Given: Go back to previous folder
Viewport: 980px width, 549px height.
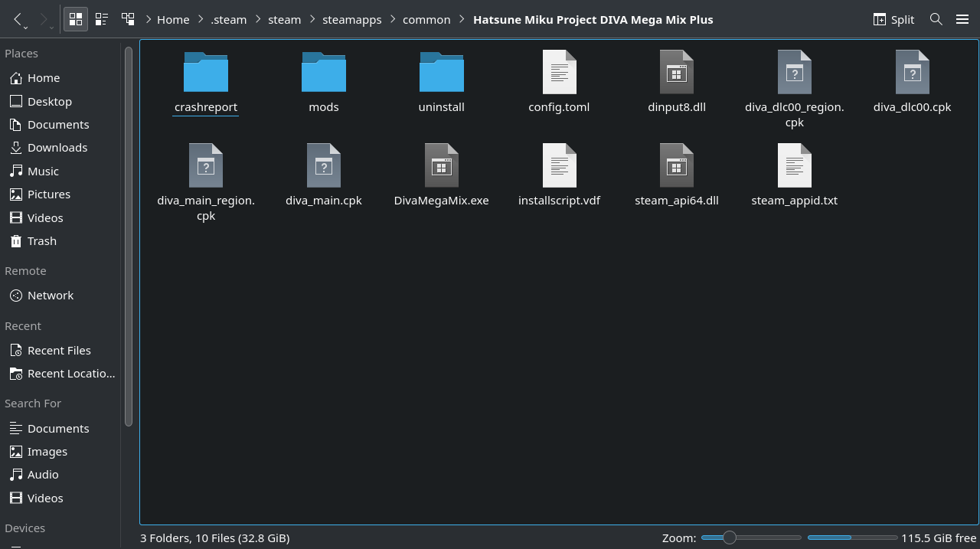Looking at the screenshot, I should (18, 19).
